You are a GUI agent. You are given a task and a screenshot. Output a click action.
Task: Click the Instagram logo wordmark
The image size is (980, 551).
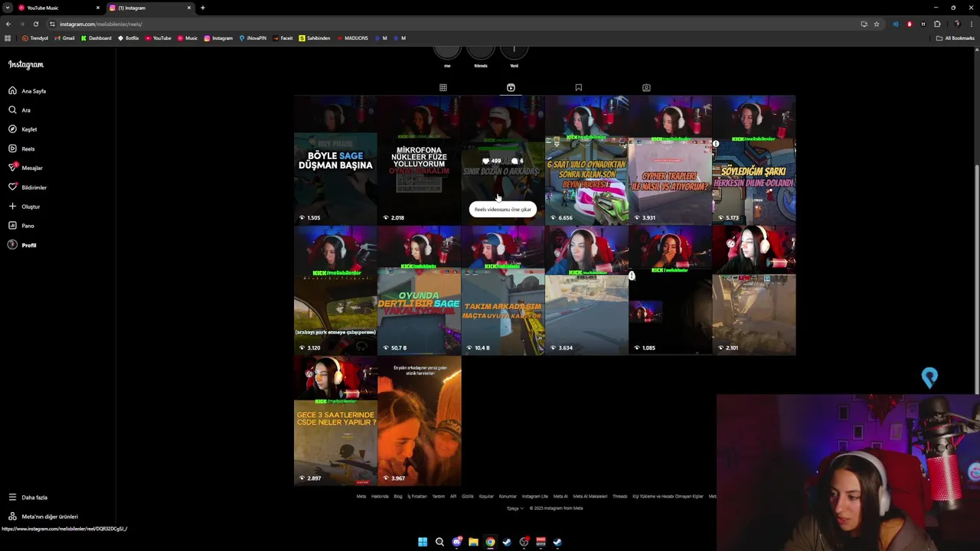(26, 65)
